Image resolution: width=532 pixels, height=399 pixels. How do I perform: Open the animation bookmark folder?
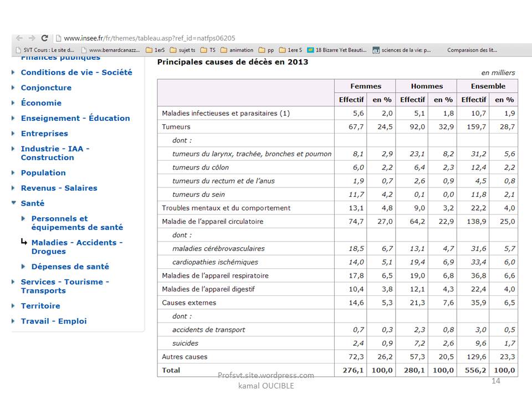point(237,50)
